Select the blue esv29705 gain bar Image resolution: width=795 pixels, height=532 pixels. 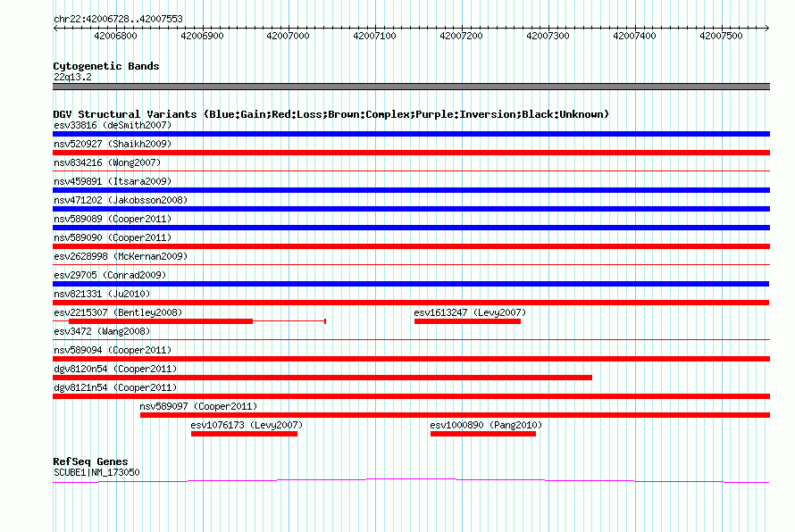tap(411, 284)
